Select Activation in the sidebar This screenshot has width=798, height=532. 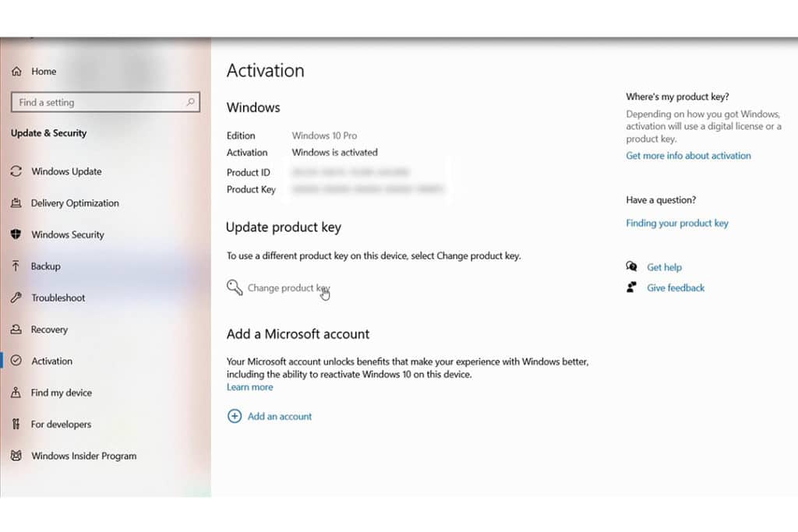pyautogui.click(x=52, y=361)
